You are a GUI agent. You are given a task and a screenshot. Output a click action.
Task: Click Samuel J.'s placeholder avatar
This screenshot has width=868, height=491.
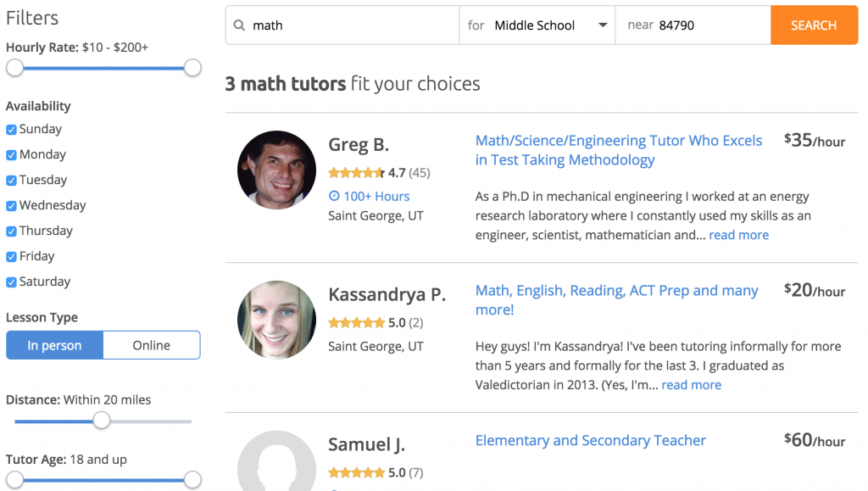(276, 462)
